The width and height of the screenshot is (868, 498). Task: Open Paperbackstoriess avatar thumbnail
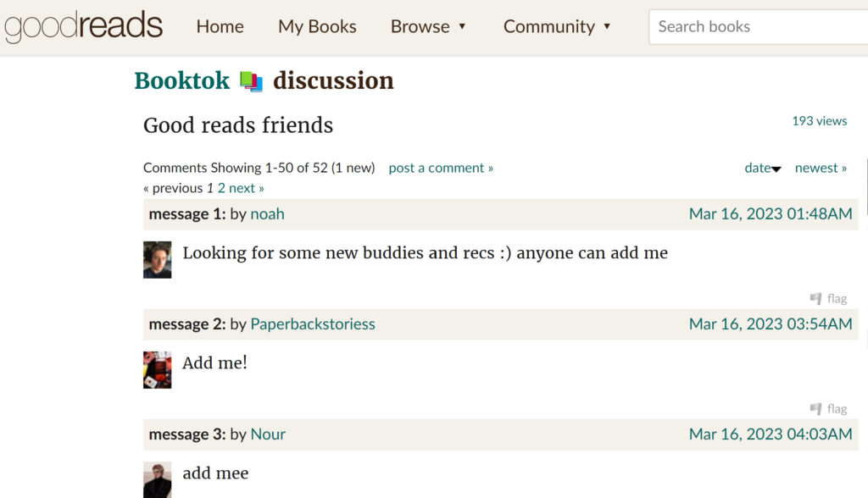point(157,369)
